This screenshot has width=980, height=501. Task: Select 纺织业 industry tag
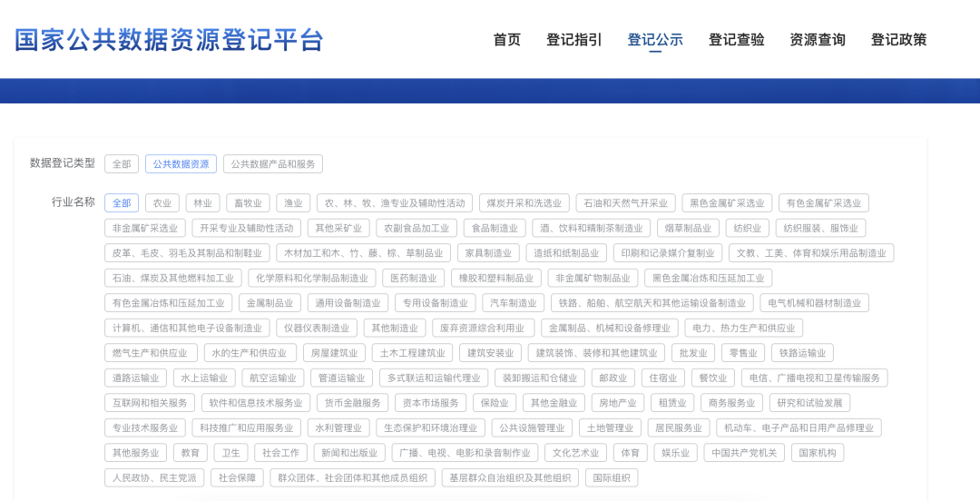pyautogui.click(x=748, y=228)
